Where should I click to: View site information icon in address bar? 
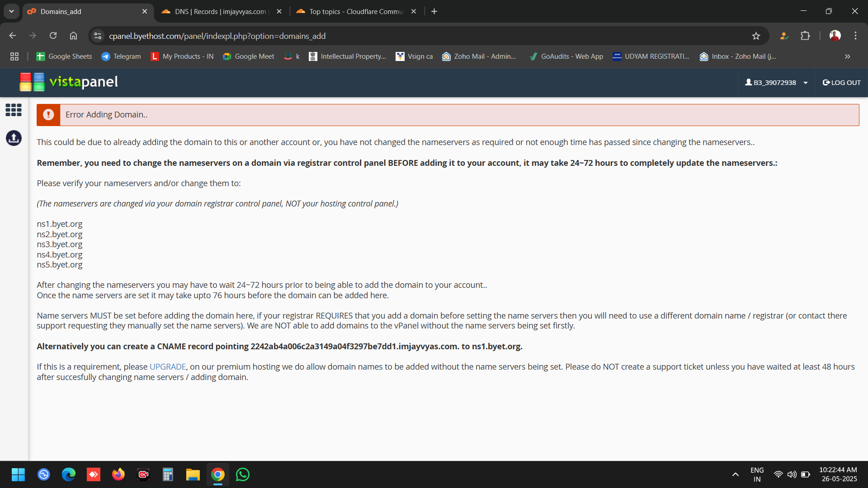pyautogui.click(x=98, y=36)
